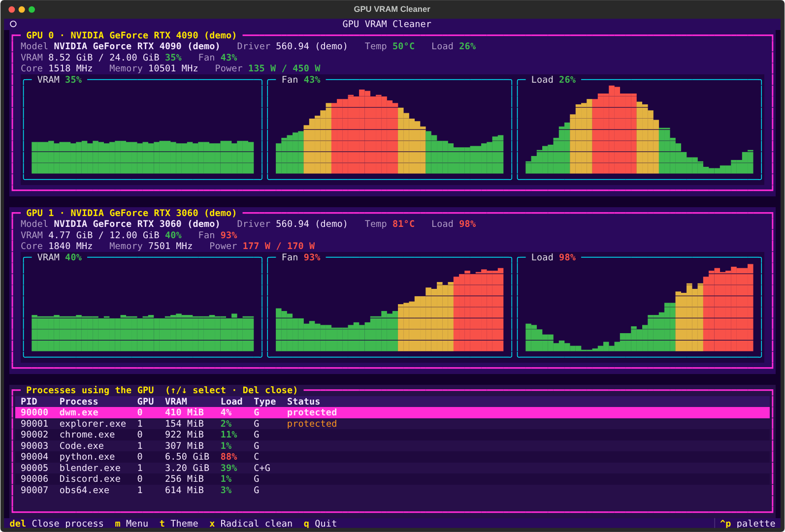Click the C+G type cell
The width and height of the screenshot is (785, 532).
point(262,468)
